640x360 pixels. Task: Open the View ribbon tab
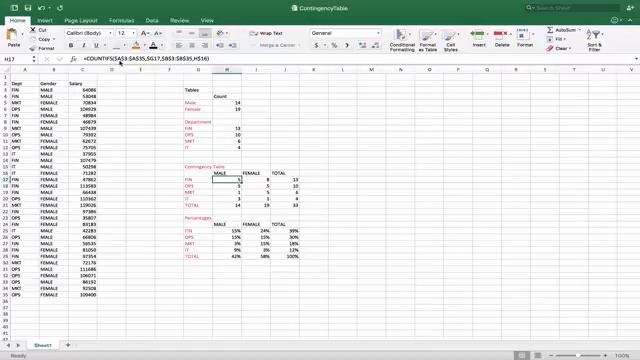207,20
